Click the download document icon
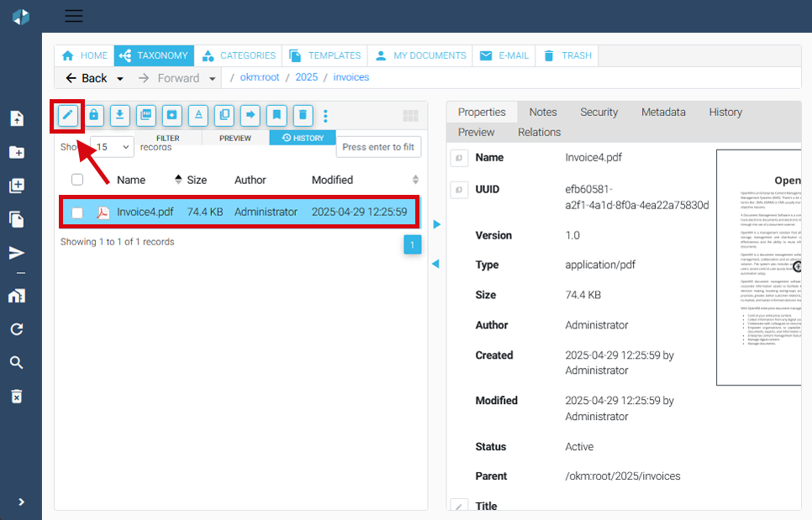 [x=120, y=115]
